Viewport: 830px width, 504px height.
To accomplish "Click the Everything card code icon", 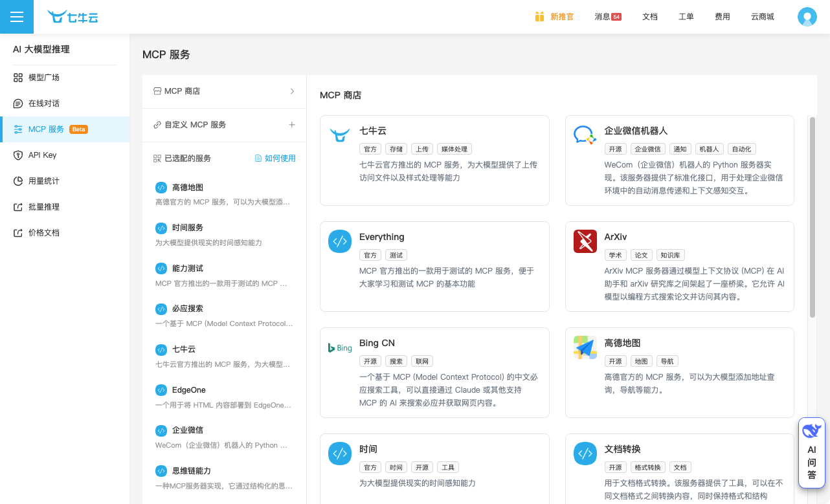I will (x=340, y=241).
